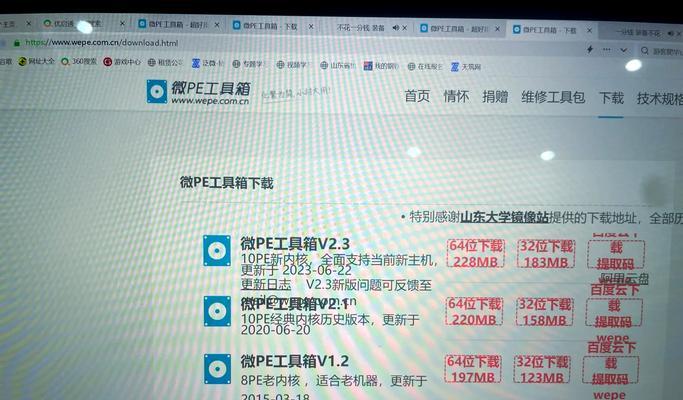This screenshot has height=400, width=683.
Task: Open the 在线报 bookmark
Action: pos(424,66)
